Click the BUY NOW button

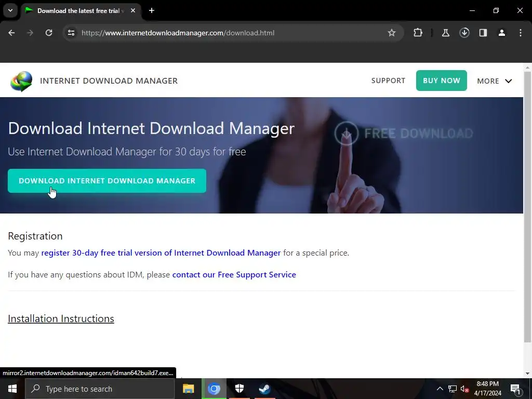[x=442, y=81]
